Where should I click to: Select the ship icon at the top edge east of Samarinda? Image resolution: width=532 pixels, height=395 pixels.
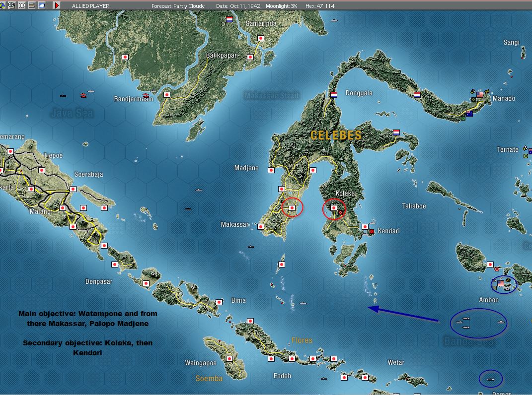(334, 20)
